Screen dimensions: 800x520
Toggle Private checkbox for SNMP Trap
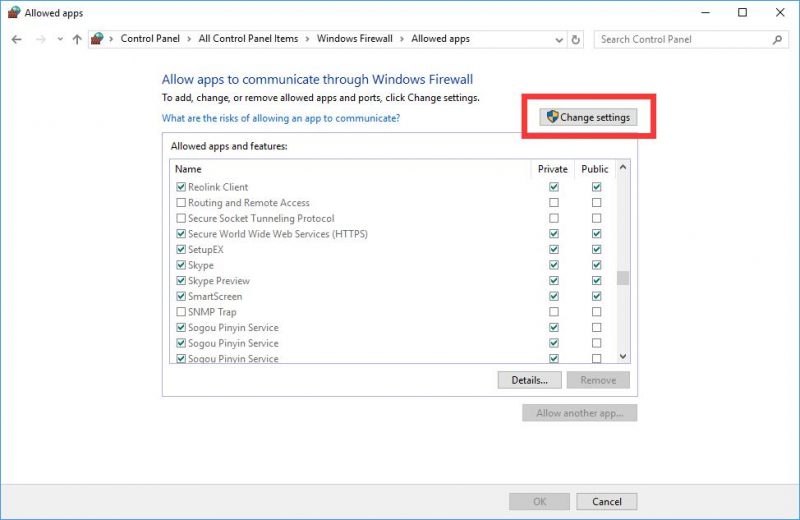point(554,312)
